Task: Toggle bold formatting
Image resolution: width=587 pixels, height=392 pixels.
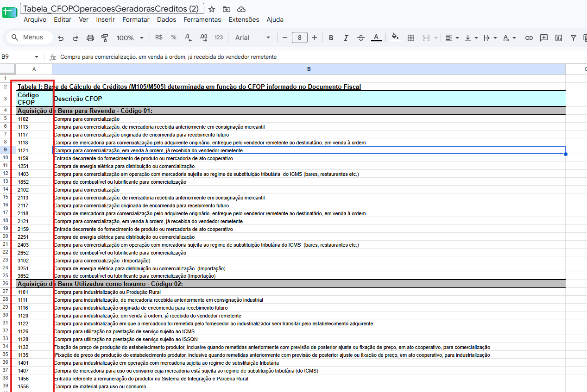Action: point(331,37)
